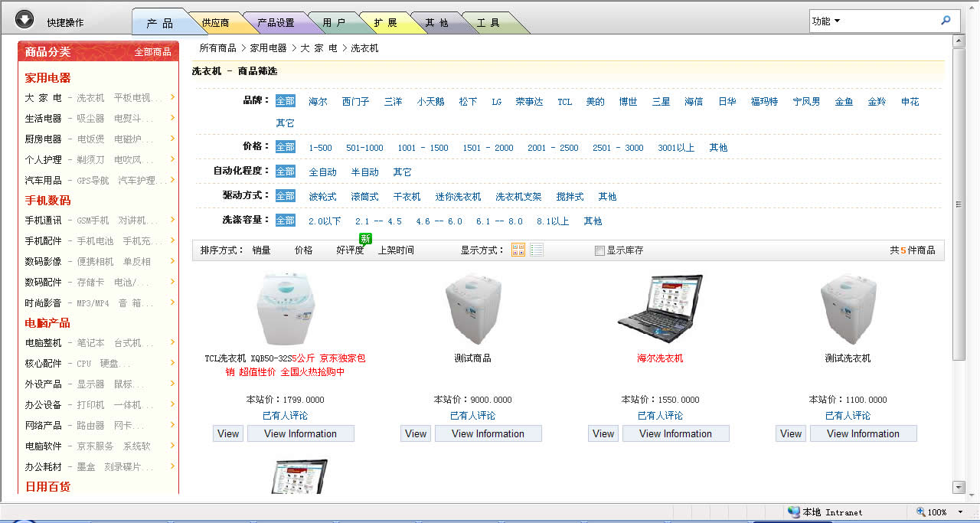The height and width of the screenshot is (523, 980).
Task: Filter by brand 海尔
Action: click(318, 102)
